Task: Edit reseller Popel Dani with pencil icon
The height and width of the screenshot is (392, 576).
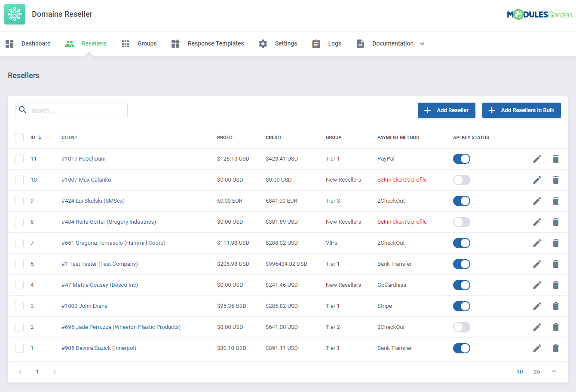Action: click(537, 158)
